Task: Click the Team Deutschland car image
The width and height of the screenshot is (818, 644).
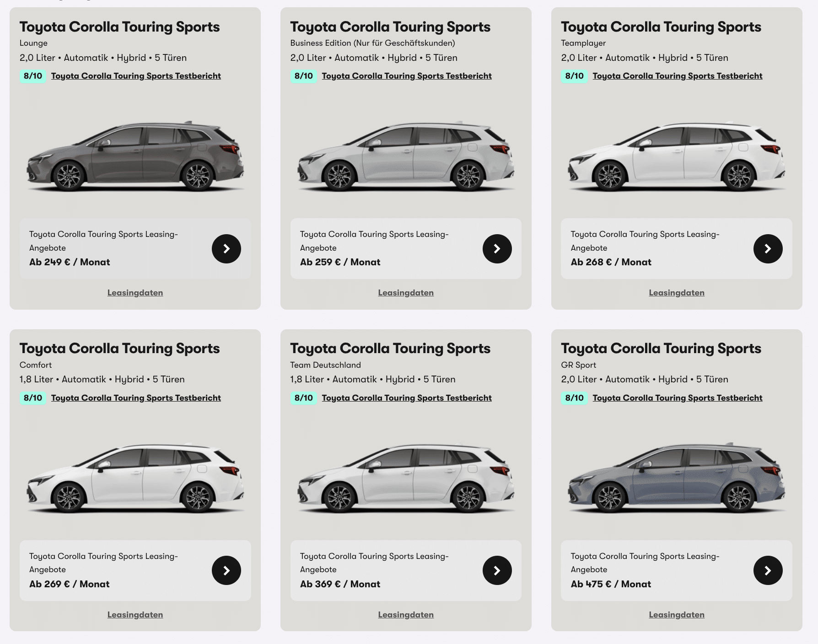Action: tap(406, 478)
